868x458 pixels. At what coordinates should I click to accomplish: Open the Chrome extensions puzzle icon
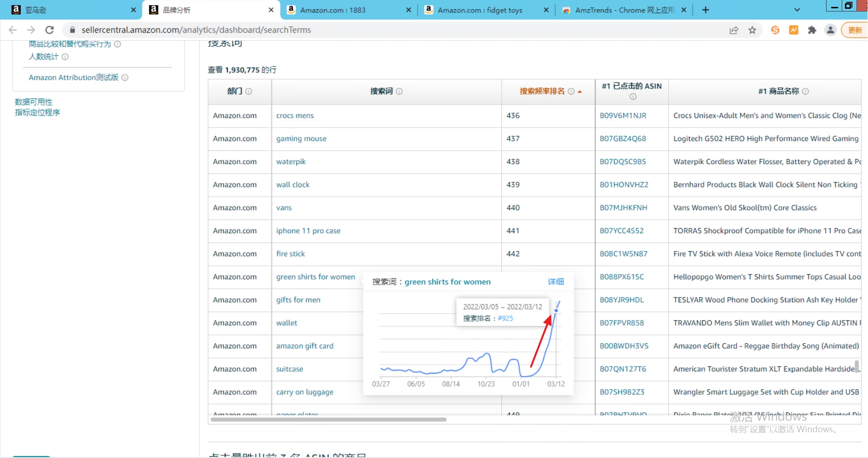coord(812,30)
